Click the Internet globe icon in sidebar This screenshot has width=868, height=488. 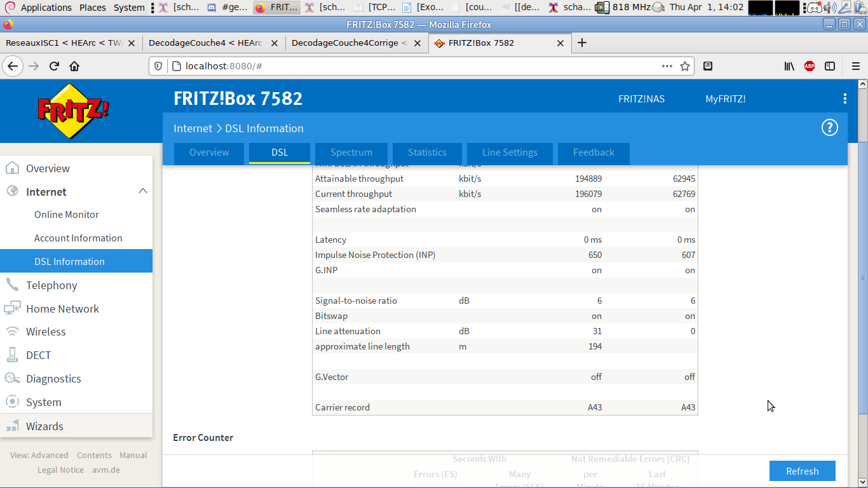(x=12, y=191)
